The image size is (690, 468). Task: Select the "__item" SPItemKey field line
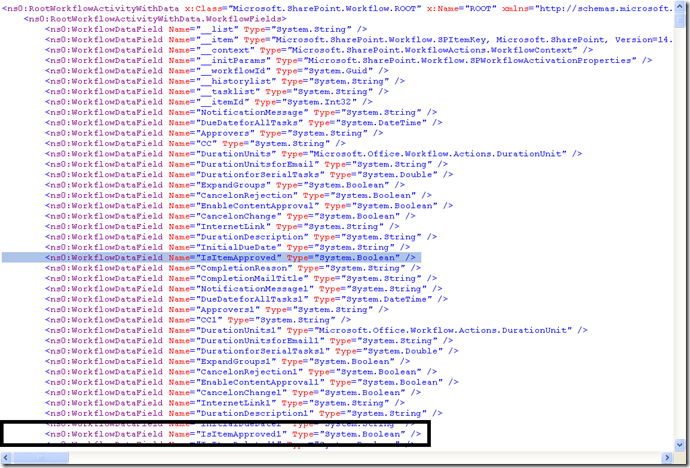point(359,40)
